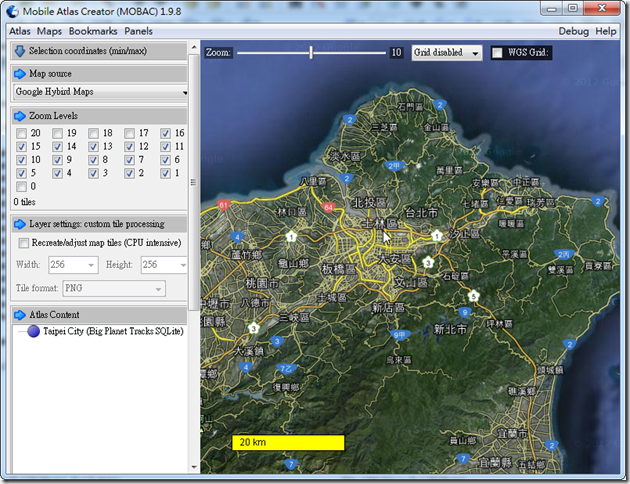630x484 pixels.
Task: Enable the WGS Grid checkbox
Action: [497, 53]
